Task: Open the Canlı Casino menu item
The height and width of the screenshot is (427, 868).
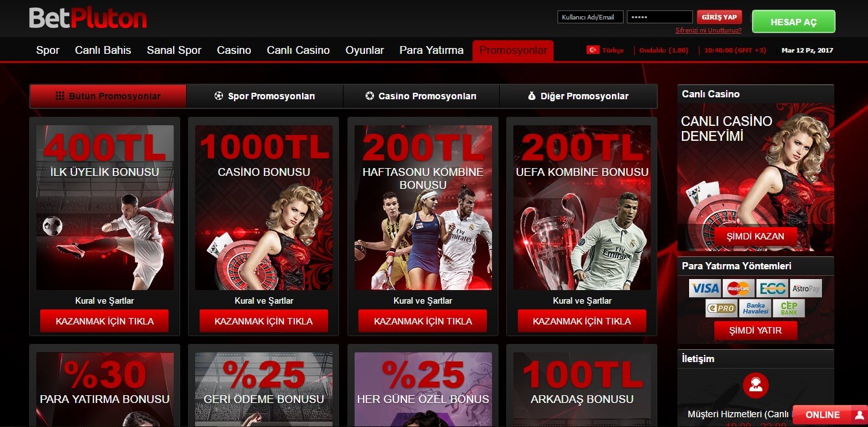Action: (x=298, y=50)
